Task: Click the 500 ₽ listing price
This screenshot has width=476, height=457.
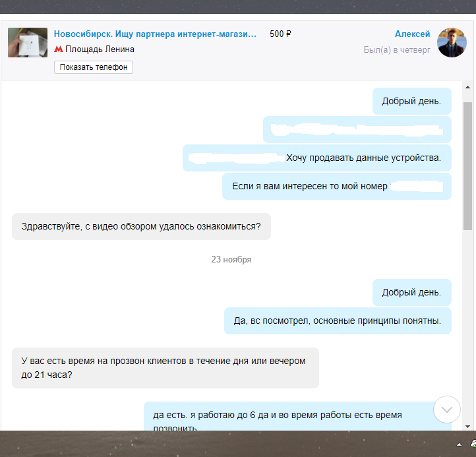Action: [280, 34]
